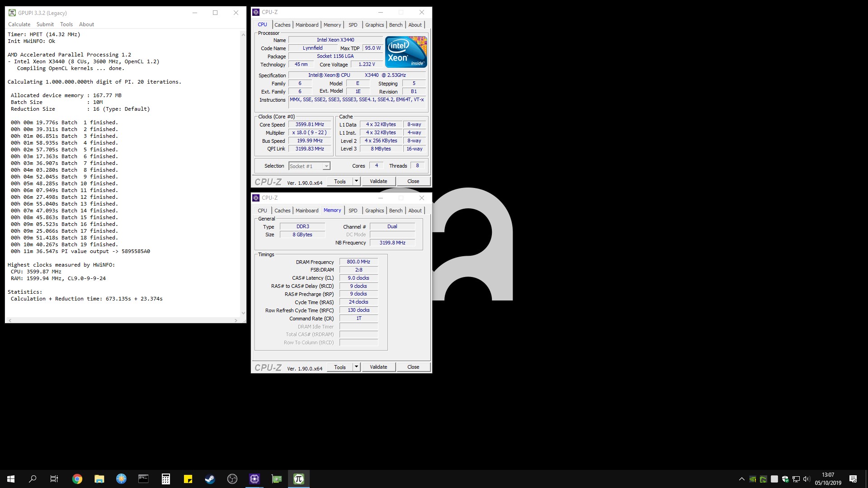Launch Calculator from the taskbar

pos(165,479)
